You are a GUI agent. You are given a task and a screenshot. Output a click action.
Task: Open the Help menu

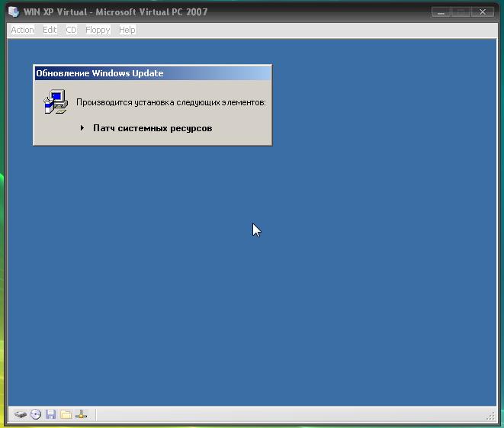coord(127,30)
